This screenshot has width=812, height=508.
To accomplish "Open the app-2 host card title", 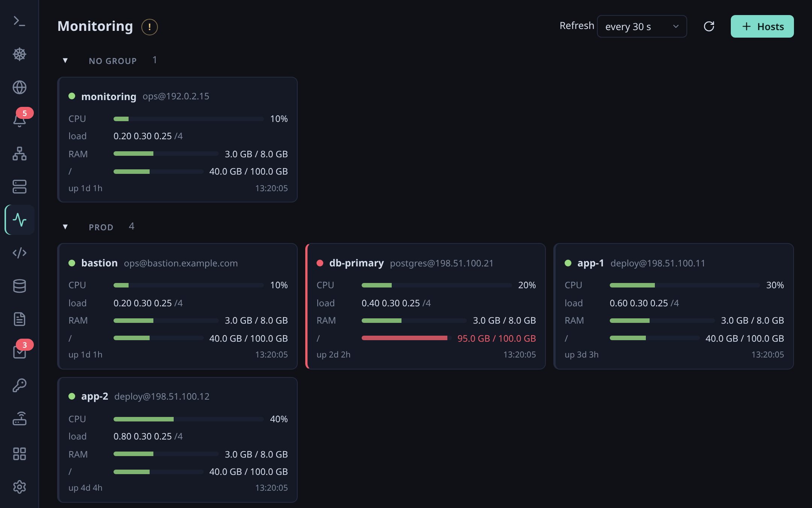I will click(x=94, y=396).
